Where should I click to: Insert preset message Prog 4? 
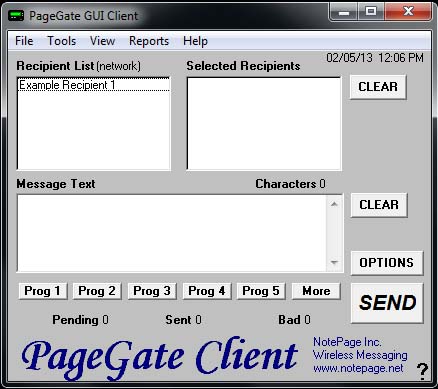(207, 291)
